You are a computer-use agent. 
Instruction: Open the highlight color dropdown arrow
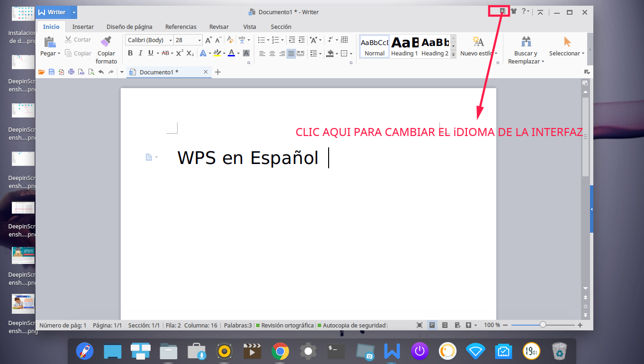[224, 53]
